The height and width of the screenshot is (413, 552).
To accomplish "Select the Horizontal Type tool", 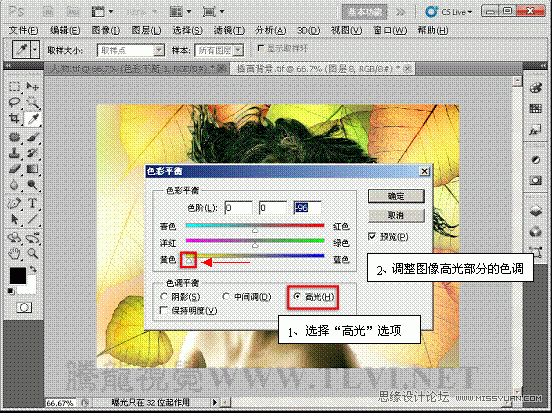I will (33, 203).
